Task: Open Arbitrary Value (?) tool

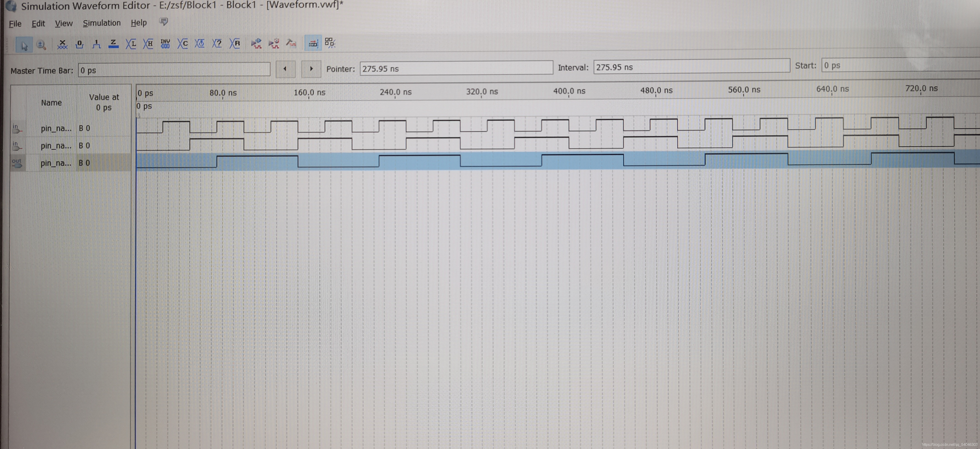Action: [x=217, y=43]
